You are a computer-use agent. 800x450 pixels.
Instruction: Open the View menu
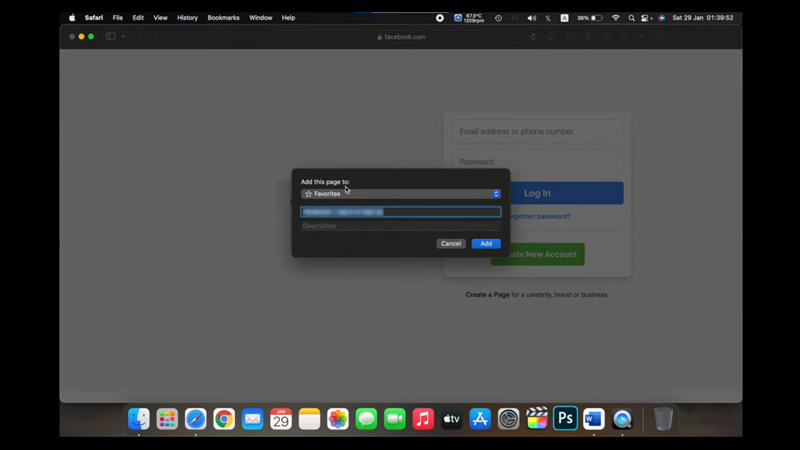coord(160,18)
